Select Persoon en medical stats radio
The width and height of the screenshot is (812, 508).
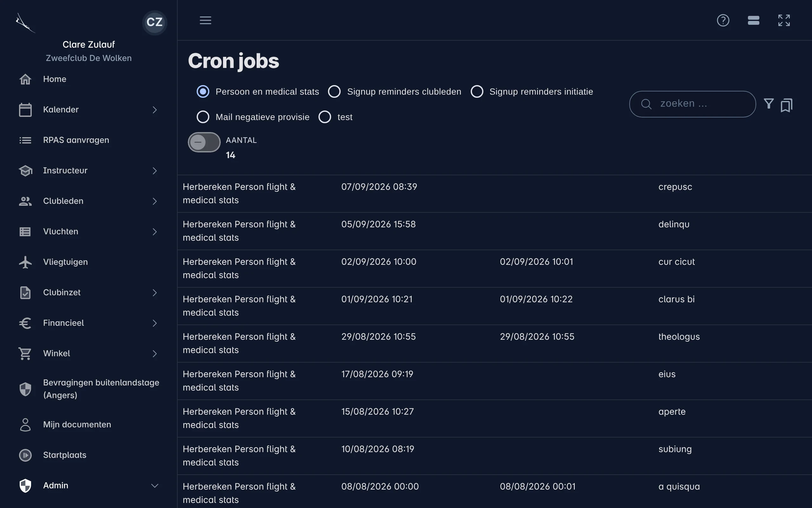203,92
